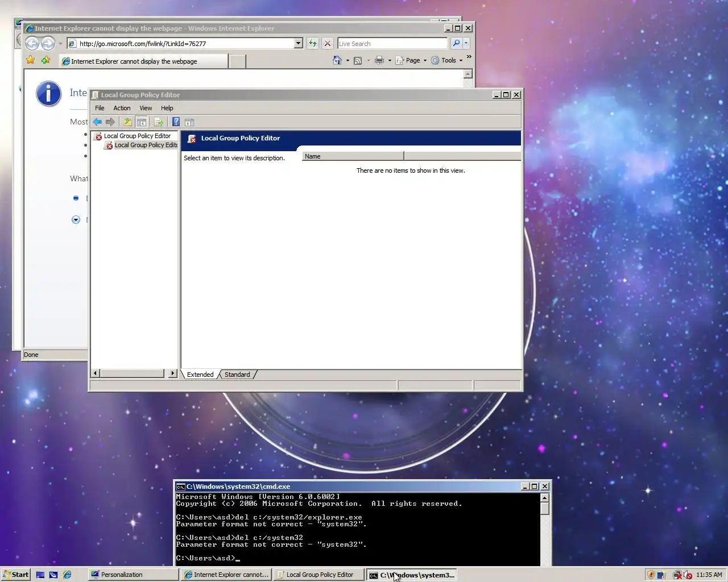
Task: Click Add to Favorites icon
Action: coord(46,60)
